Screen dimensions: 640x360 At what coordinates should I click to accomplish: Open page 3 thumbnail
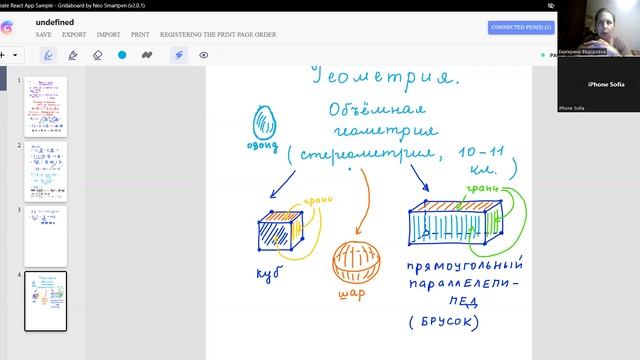46,236
